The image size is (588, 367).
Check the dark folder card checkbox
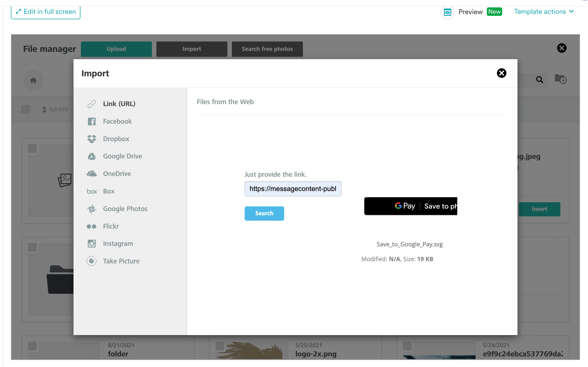tap(32, 247)
